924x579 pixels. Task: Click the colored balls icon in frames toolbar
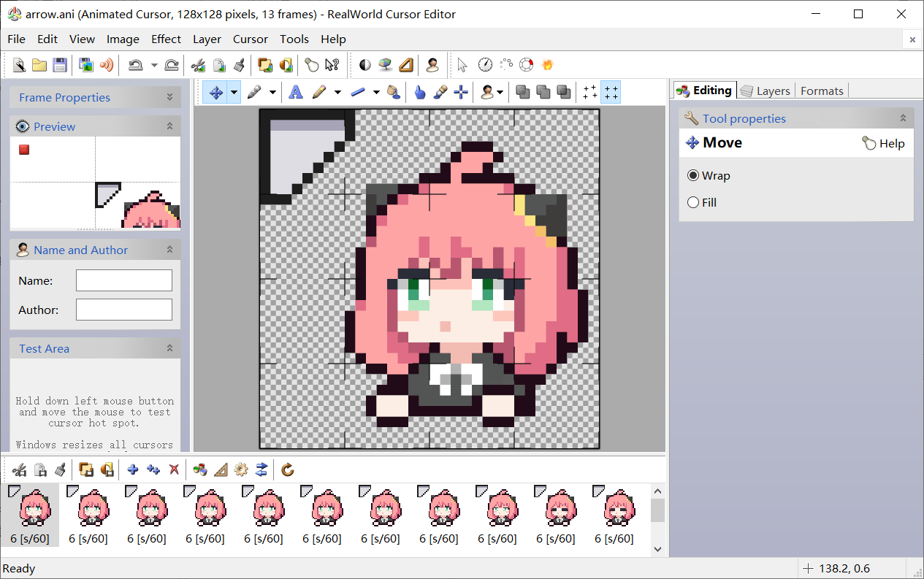[199, 469]
